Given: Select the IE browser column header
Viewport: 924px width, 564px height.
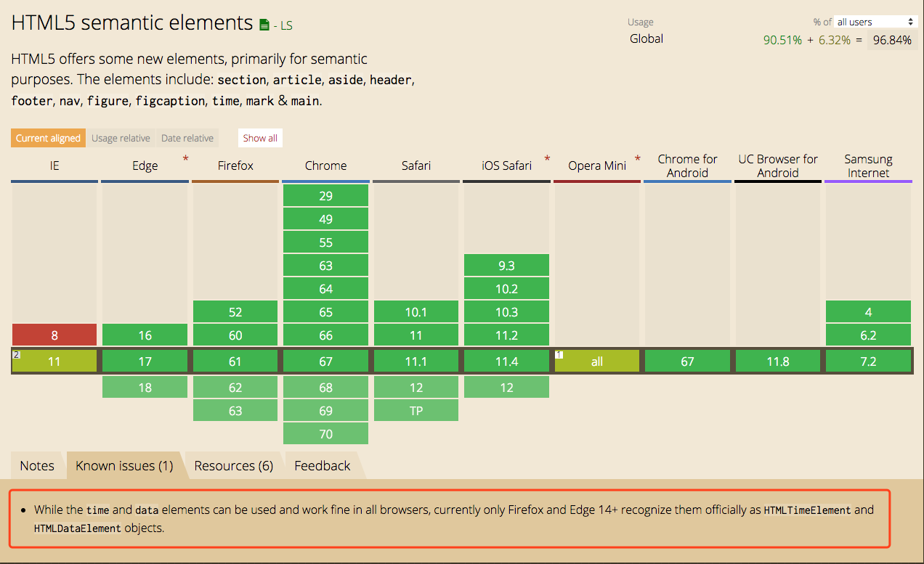Looking at the screenshot, I should pos(54,165).
